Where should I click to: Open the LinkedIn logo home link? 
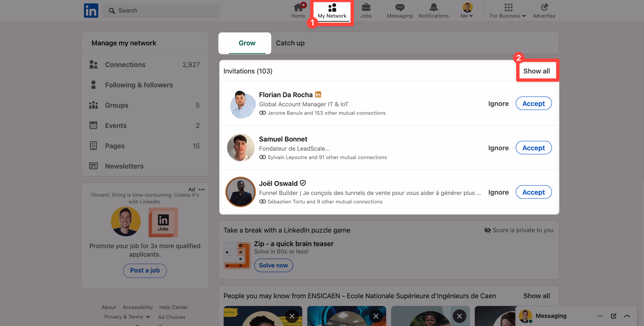pos(91,10)
